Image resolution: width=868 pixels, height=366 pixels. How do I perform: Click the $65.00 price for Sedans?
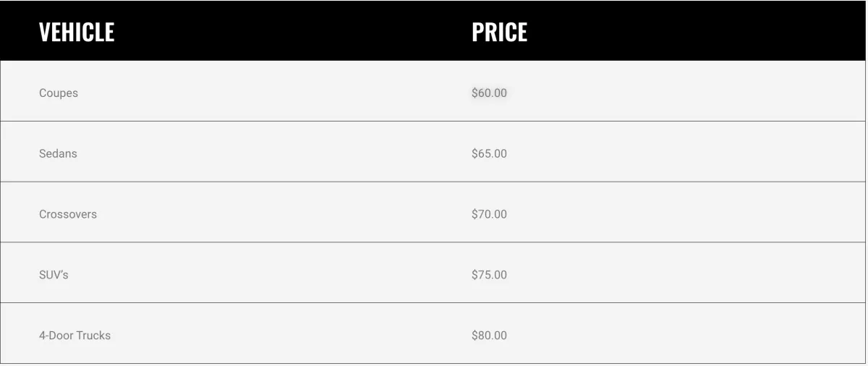[489, 153]
